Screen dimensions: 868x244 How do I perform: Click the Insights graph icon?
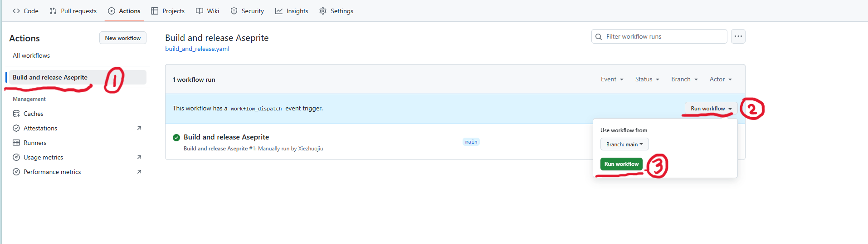point(279,11)
